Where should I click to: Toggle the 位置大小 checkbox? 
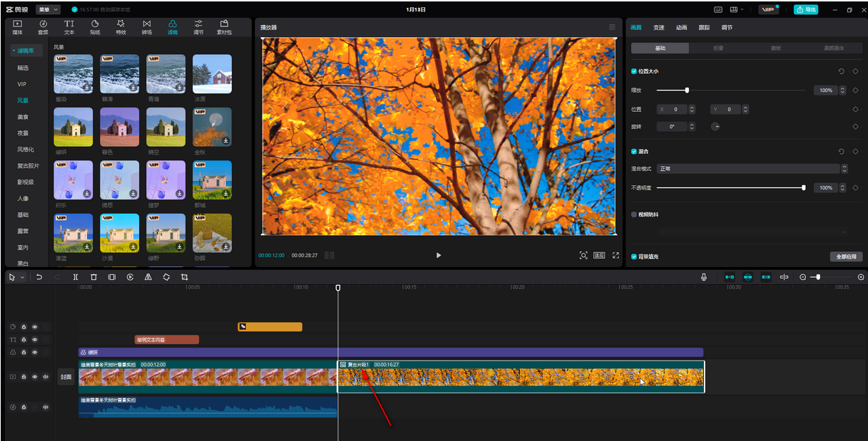634,71
